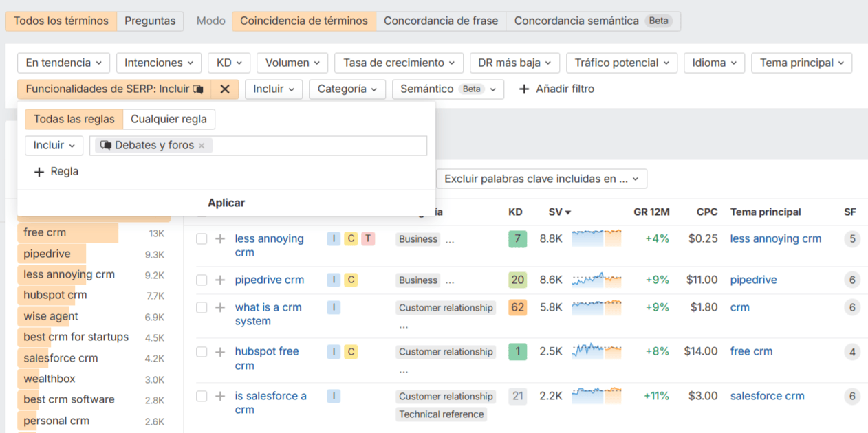The image size is (868, 433).
Task: Open trend chart for 'hubspot free crm'
Action: point(596,351)
